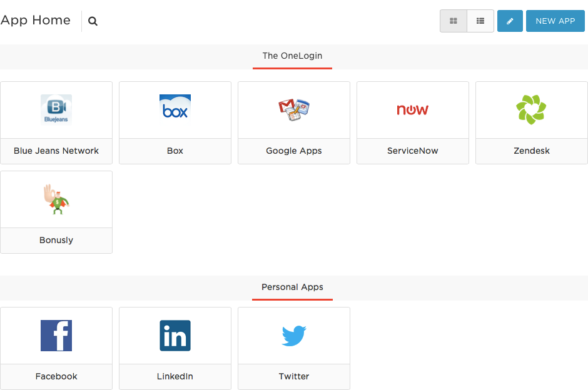Launch the Google Apps icon

click(294, 110)
